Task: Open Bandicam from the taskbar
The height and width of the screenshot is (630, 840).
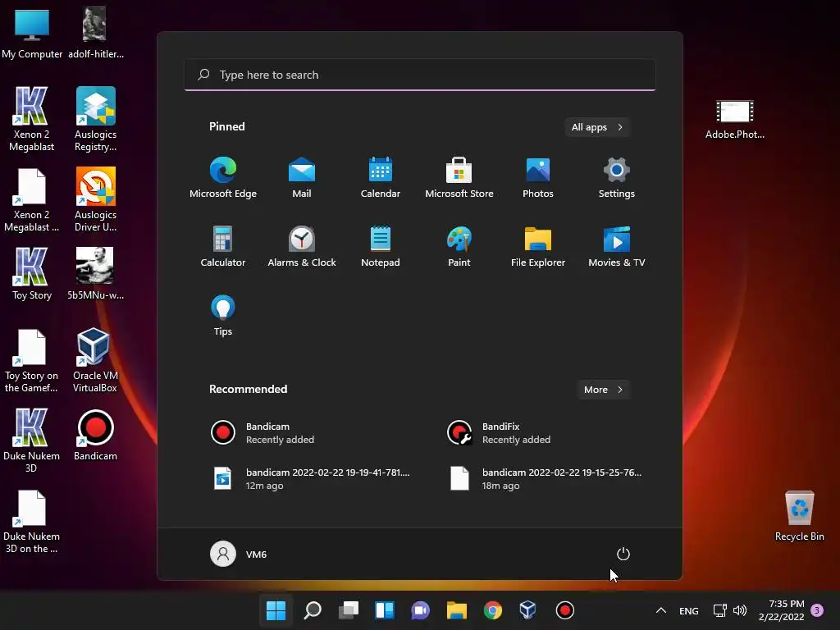Action: click(564, 610)
